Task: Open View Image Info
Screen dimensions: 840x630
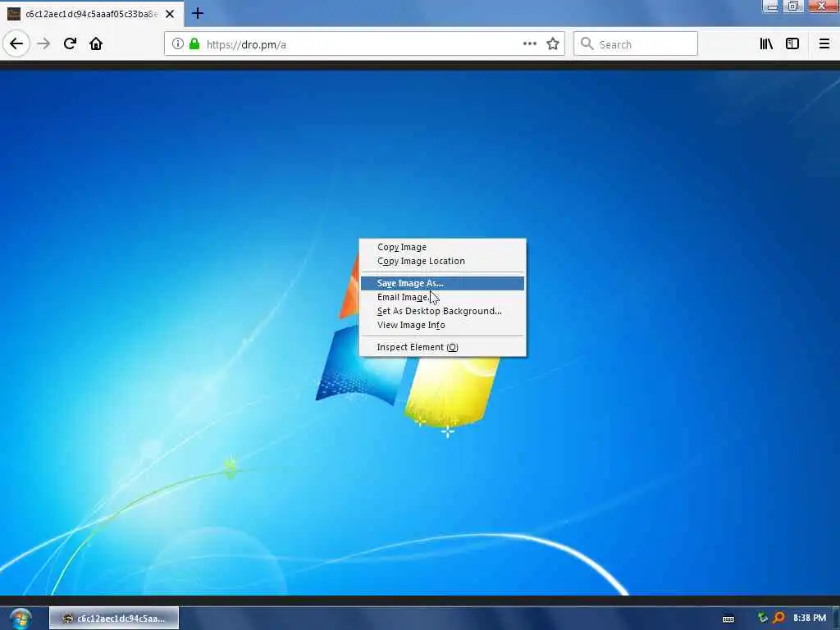Action: point(442,325)
